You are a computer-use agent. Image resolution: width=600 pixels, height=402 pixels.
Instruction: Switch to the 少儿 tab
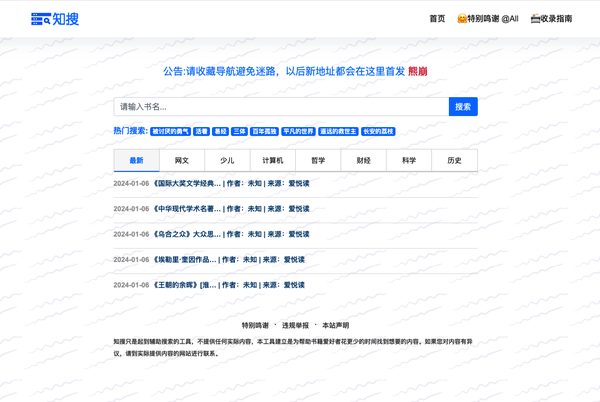(227, 161)
